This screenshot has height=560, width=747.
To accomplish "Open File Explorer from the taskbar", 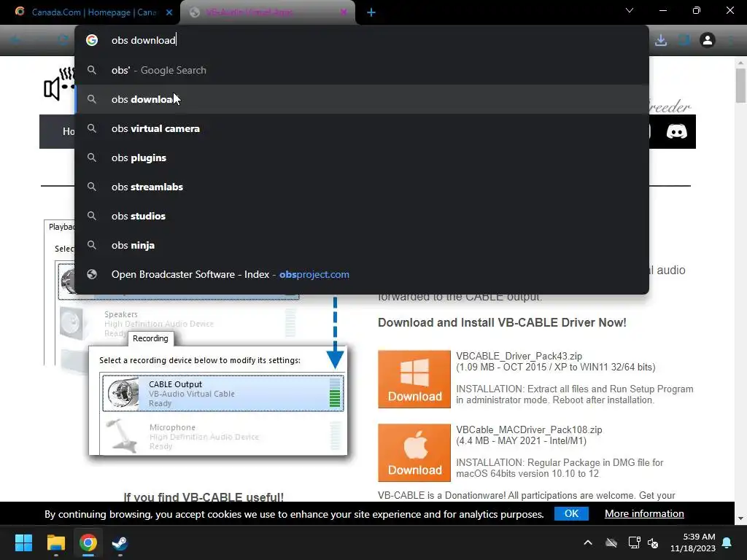I will click(x=55, y=542).
